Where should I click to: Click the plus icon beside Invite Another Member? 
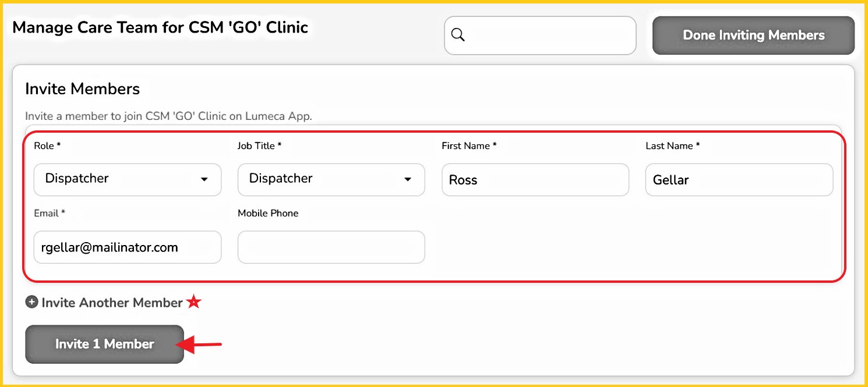[32, 303]
